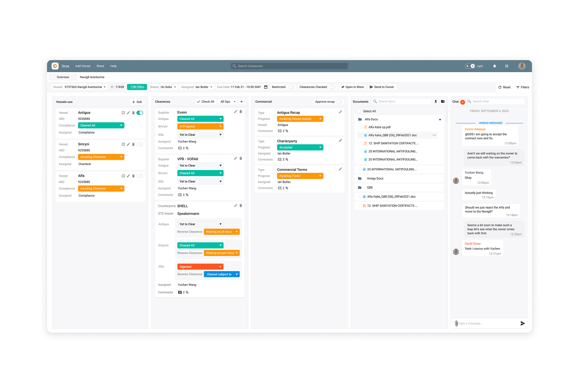The image size is (579, 392).
Task: Click the chat send arrow icon
Action: click(x=522, y=323)
